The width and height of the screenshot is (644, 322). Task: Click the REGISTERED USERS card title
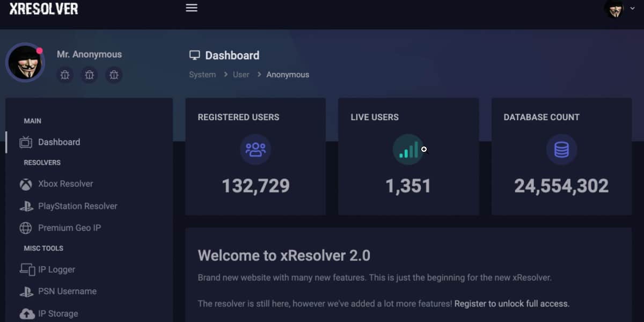(238, 117)
